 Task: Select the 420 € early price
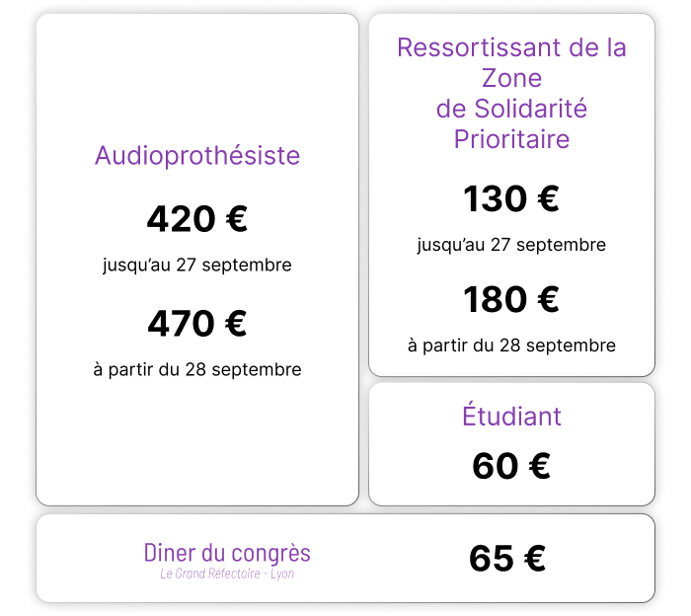coord(197,219)
